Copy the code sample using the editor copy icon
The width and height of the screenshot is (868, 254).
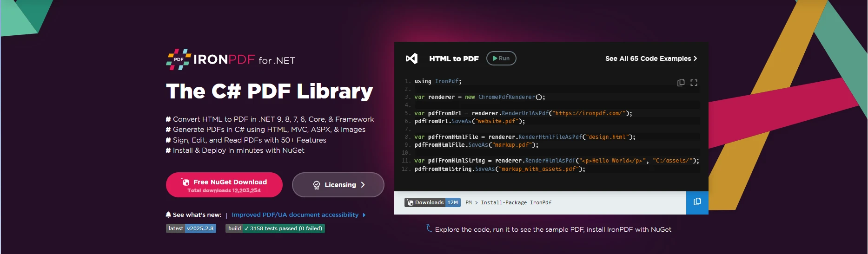681,83
